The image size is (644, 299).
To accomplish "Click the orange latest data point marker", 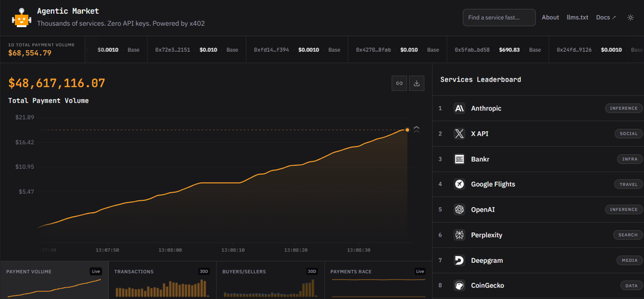I will tap(407, 130).
